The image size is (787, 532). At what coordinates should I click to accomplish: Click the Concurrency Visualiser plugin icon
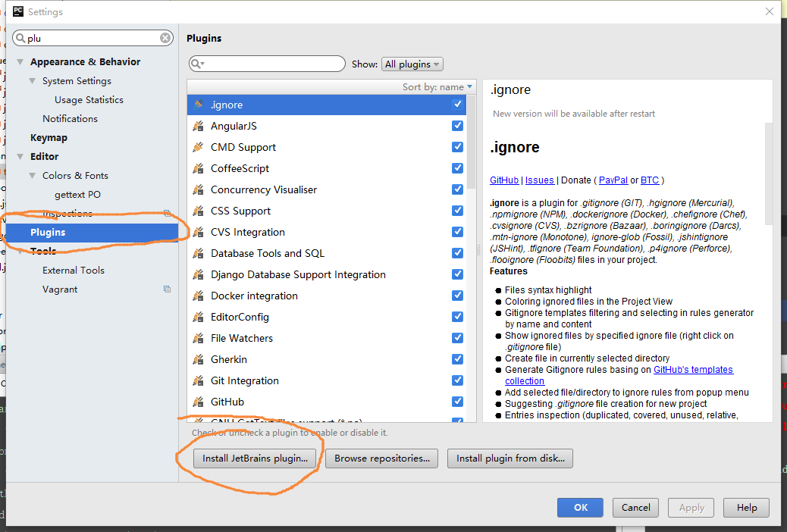point(198,189)
